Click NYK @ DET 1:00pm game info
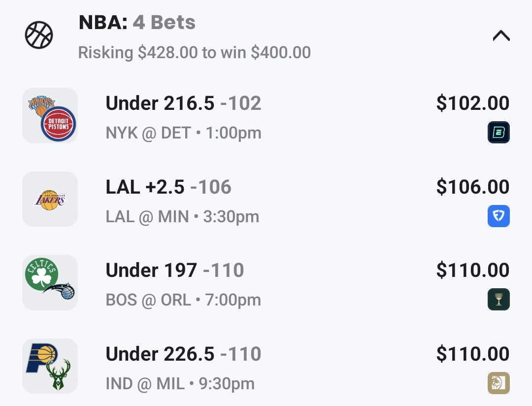Screen dimensions: 532x406 (183, 133)
